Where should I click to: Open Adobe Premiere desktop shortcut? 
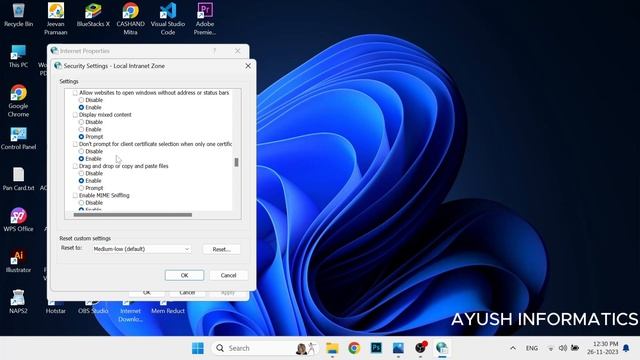tap(205, 19)
